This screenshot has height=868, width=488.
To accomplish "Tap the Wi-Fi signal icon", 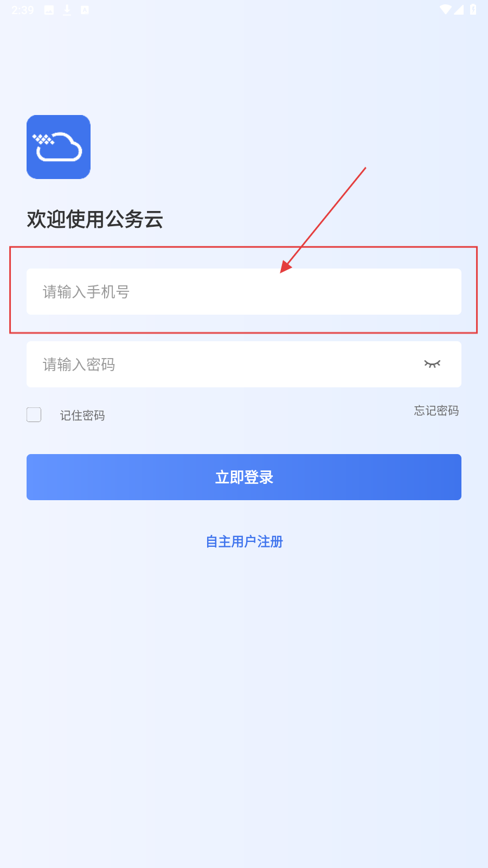I will point(445,9).
